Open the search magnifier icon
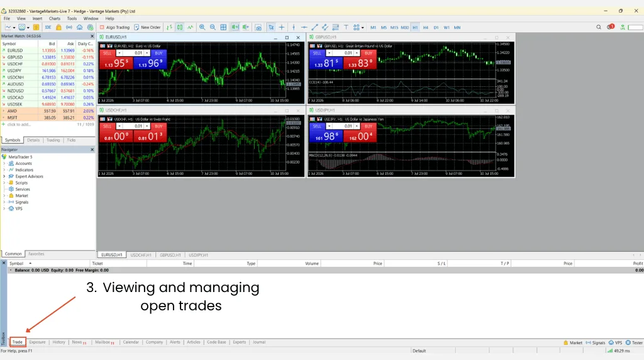 point(599,27)
